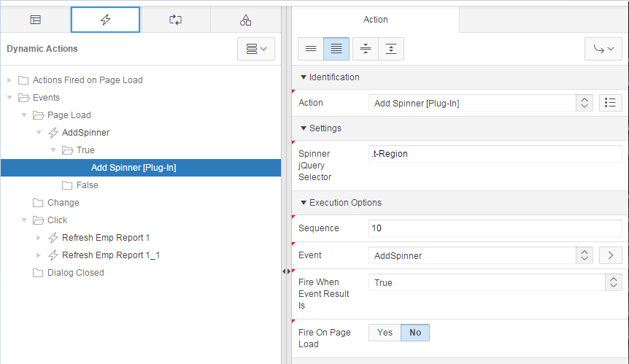Collapse the Identification section
The width and height of the screenshot is (629, 364).
304,77
